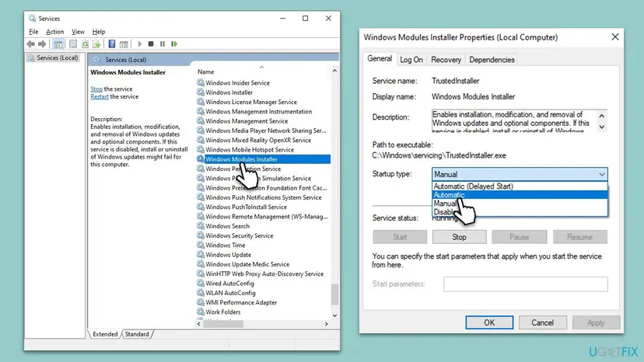The width and height of the screenshot is (644, 362).
Task: Click the Resume button in Properties dialog
Action: click(x=580, y=237)
